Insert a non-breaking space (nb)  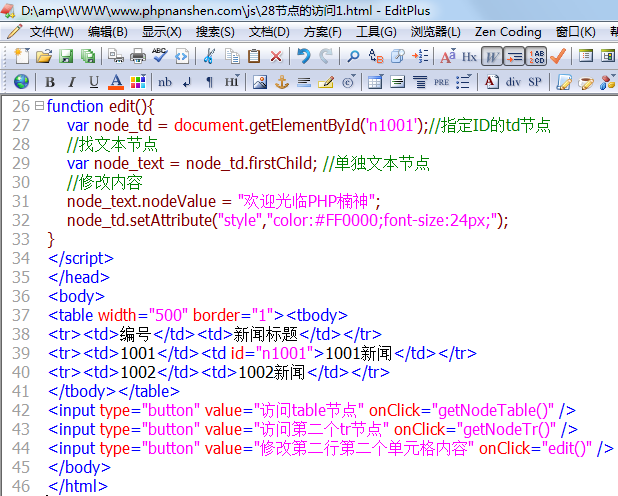pyautogui.click(x=165, y=82)
